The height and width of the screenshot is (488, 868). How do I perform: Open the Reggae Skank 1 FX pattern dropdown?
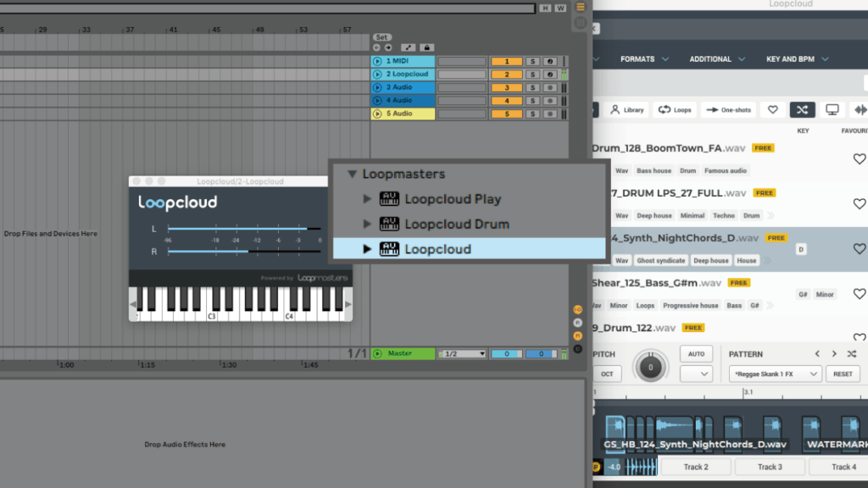click(775, 374)
